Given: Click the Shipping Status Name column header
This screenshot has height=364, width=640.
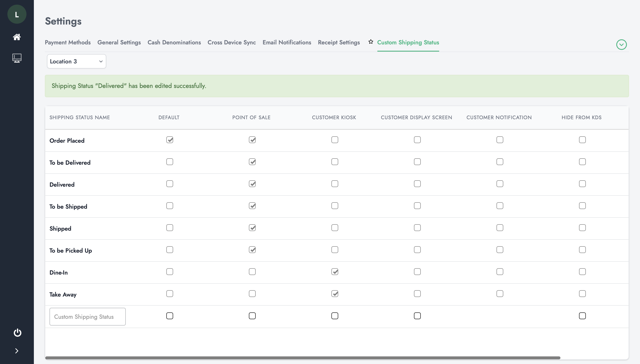Looking at the screenshot, I should (80, 118).
